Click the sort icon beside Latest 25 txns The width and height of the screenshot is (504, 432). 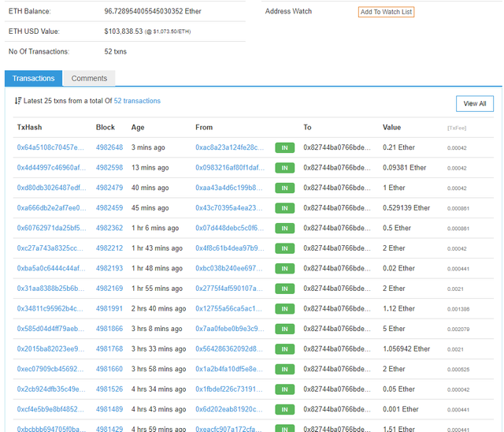[x=18, y=101]
